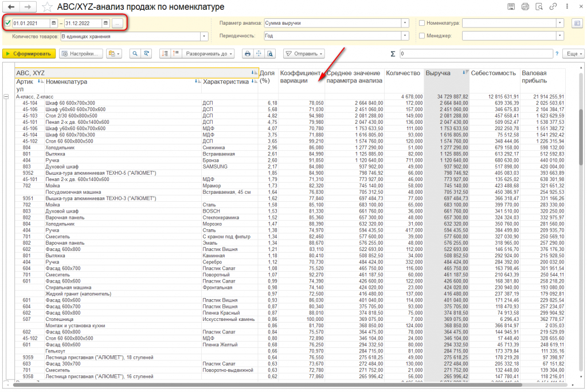Add this report to favorites with the star
Viewport: 587px width, 392px height.
coord(47,7)
